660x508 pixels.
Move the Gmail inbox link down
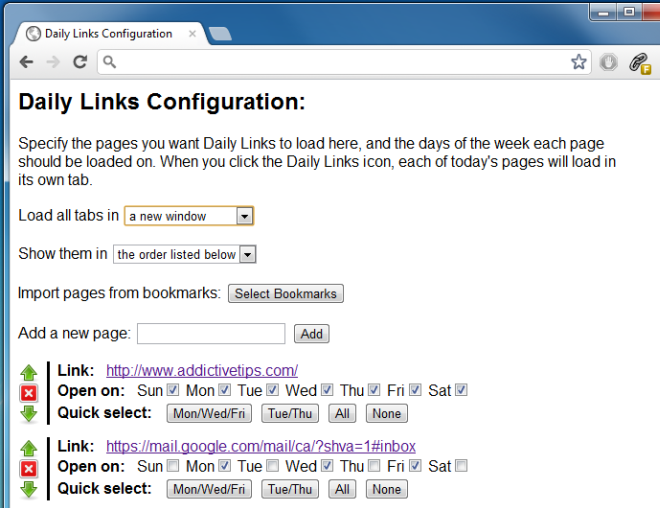click(29, 489)
